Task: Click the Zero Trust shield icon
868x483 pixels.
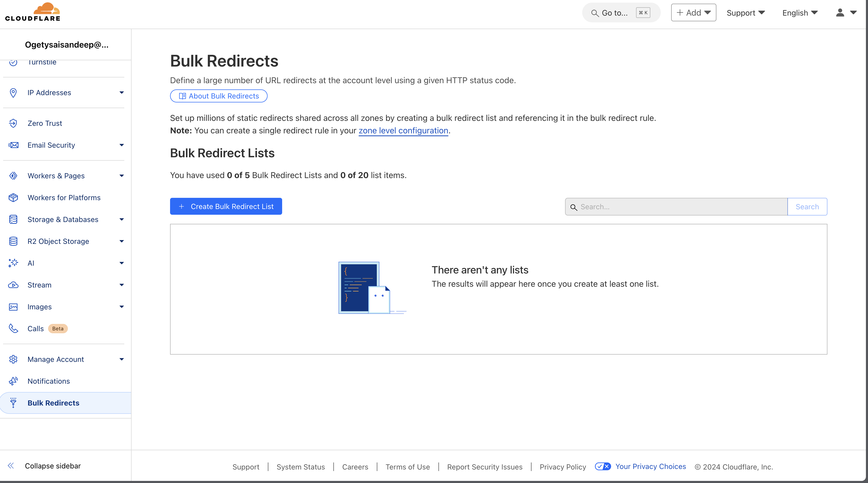Action: 13,123
